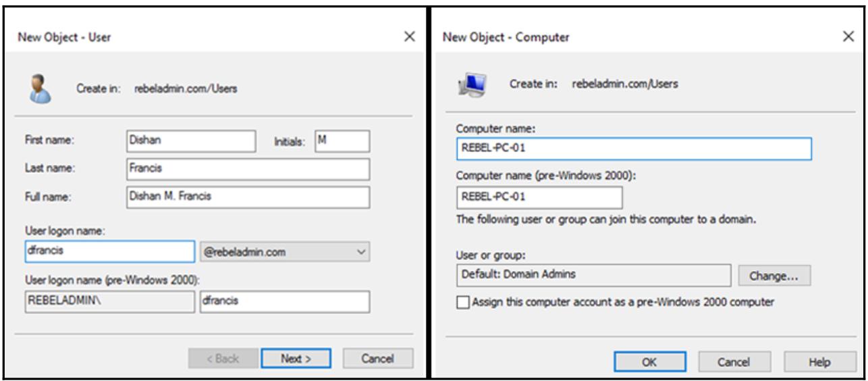Viewport: 868px width, 381px height.
Task: Close the New Object - User dialog
Action: 408,38
